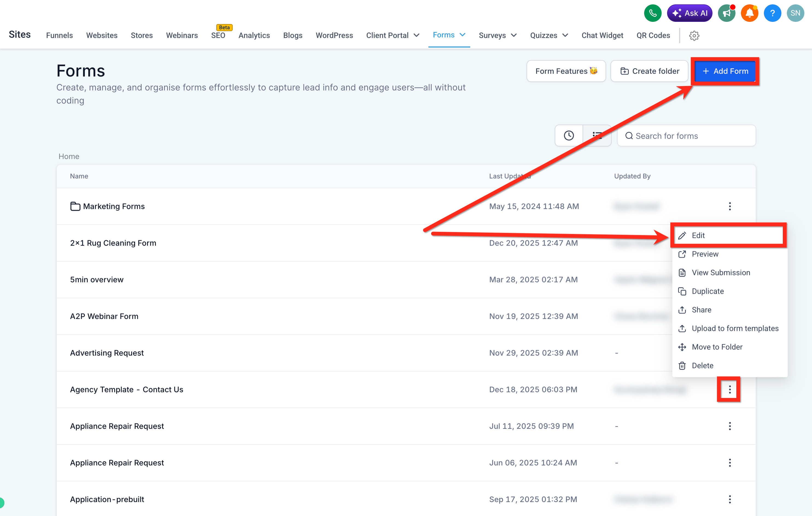Open three-dot menu for Agency Template - Contact Us
812x516 pixels.
tap(730, 389)
